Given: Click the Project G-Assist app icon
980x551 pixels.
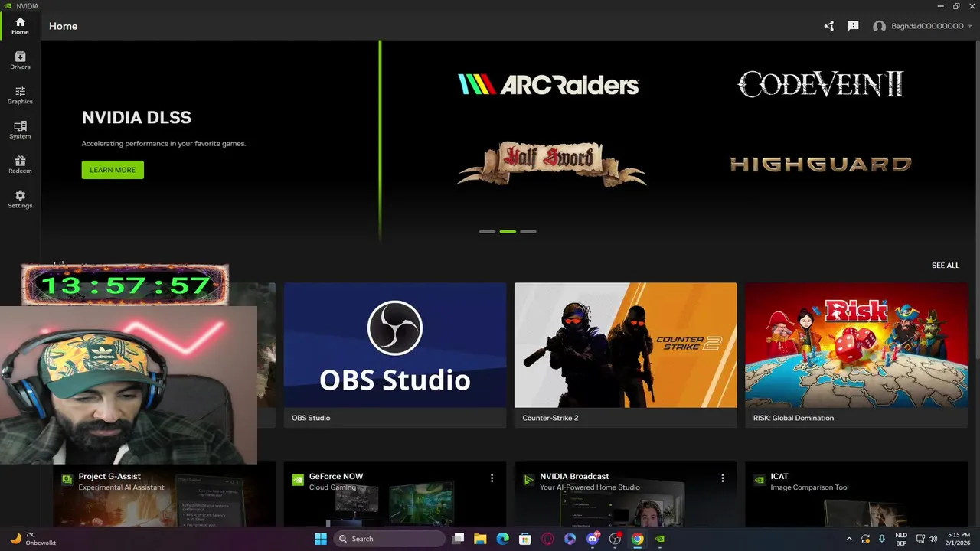Looking at the screenshot, I should tap(67, 481).
